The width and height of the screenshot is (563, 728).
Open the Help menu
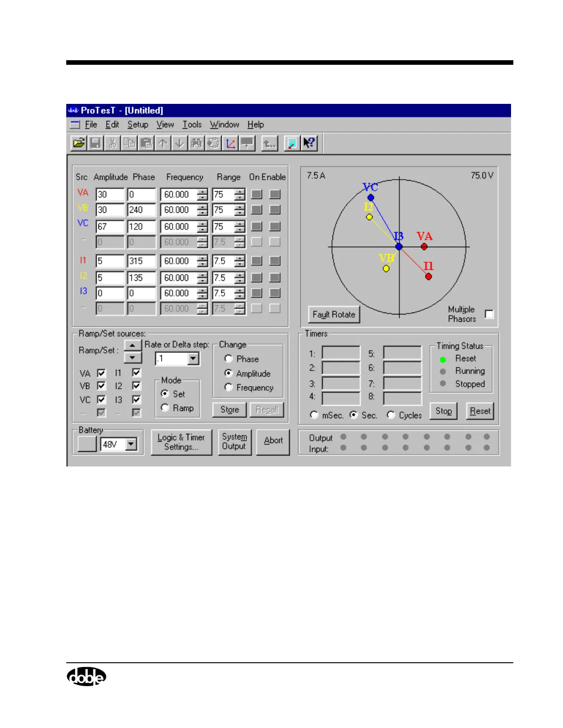(x=256, y=125)
